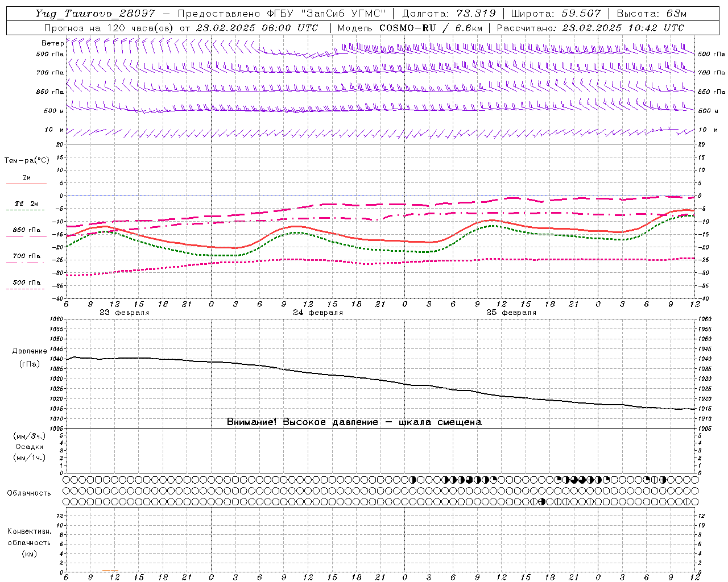Click the date label 25 февраля
Screen dimensions: 728x582
pyautogui.click(x=511, y=313)
